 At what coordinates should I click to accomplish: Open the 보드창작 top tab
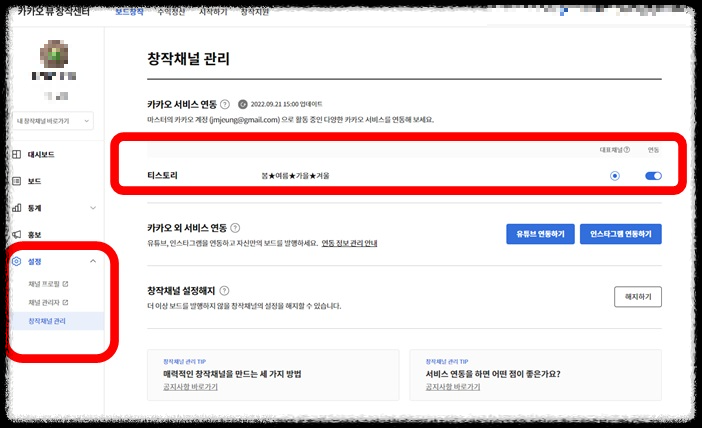point(129,12)
